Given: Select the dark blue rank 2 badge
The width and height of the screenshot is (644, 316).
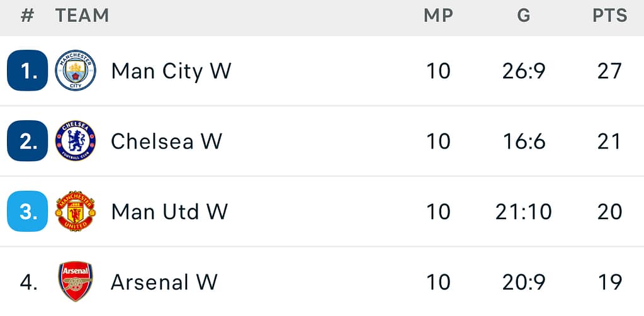Looking at the screenshot, I should [x=28, y=141].
